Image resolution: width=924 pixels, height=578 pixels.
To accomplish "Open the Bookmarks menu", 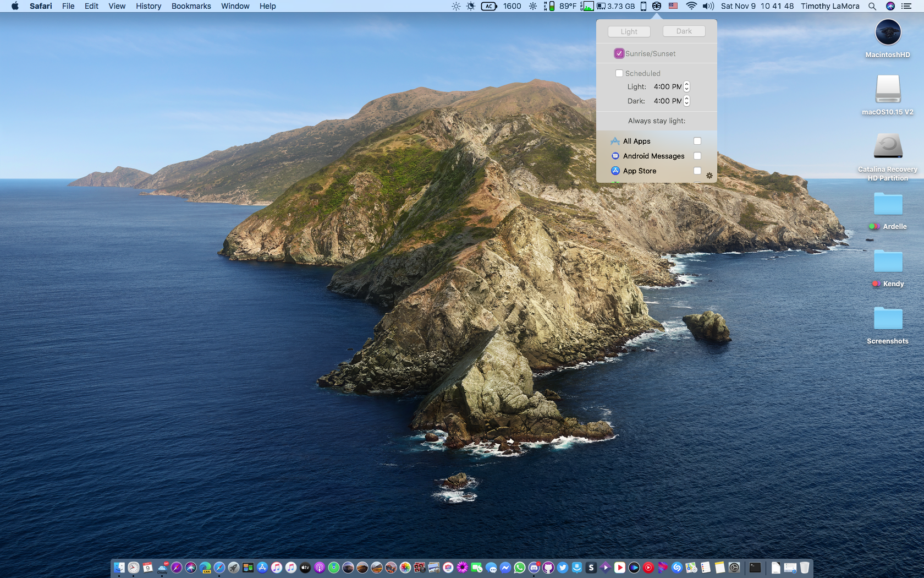I will point(191,6).
